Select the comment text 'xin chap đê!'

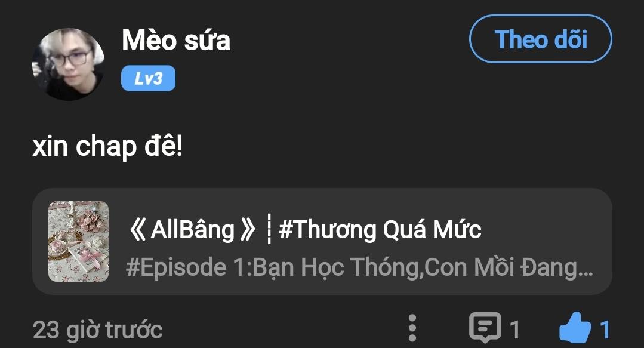pyautogui.click(x=107, y=147)
